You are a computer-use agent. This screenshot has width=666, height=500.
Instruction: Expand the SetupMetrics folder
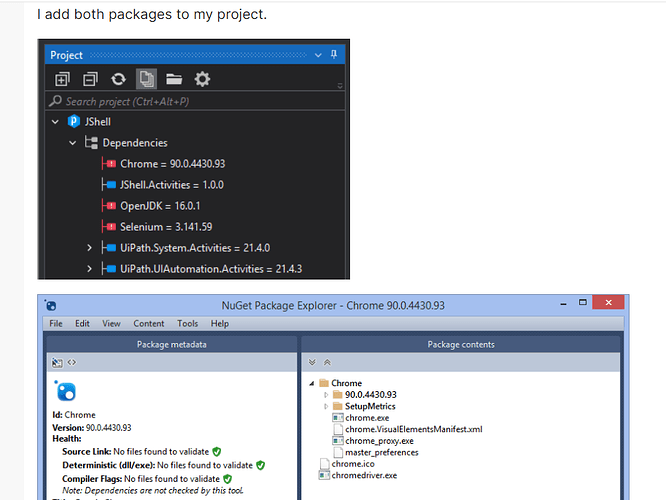pyautogui.click(x=326, y=407)
